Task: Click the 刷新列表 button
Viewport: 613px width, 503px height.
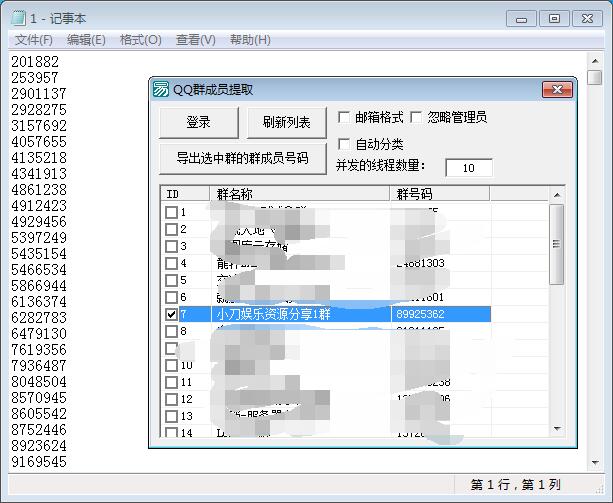Action: pyautogui.click(x=287, y=122)
